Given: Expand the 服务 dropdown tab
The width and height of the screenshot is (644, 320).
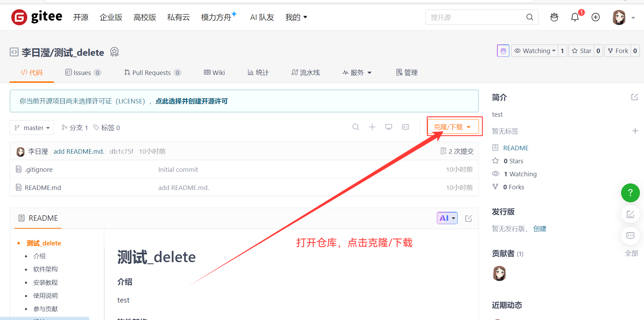Looking at the screenshot, I should point(357,73).
